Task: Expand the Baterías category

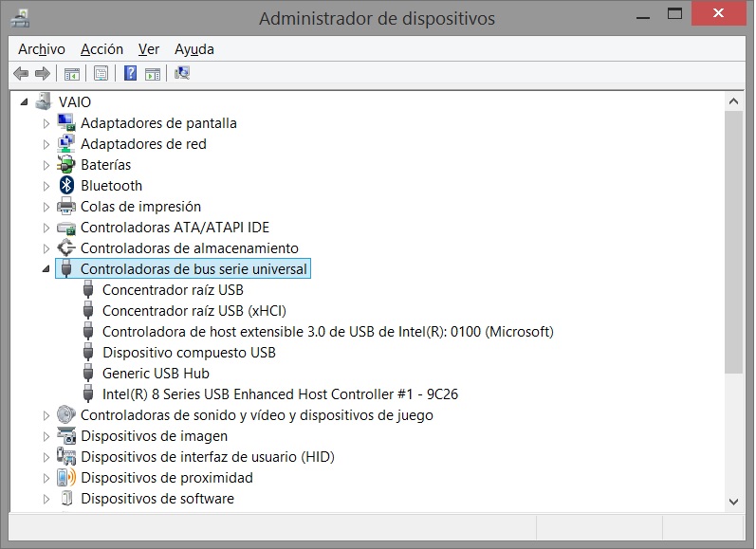Action: pos(46,165)
